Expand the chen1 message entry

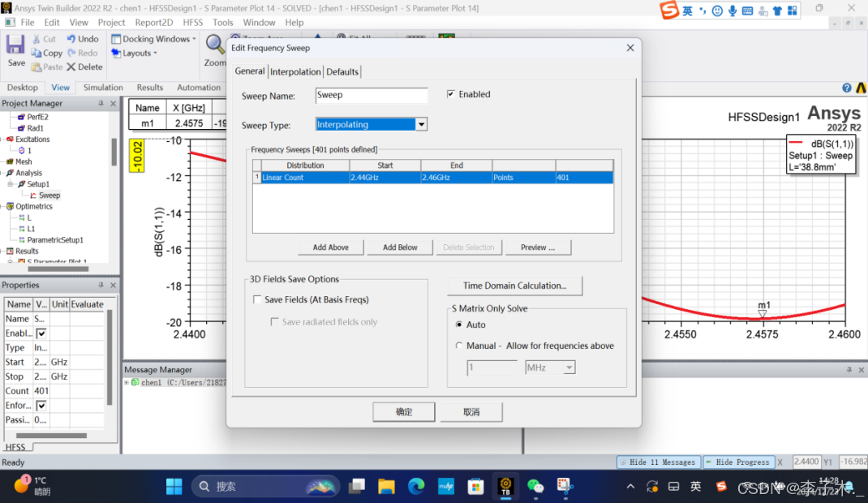[127, 382]
